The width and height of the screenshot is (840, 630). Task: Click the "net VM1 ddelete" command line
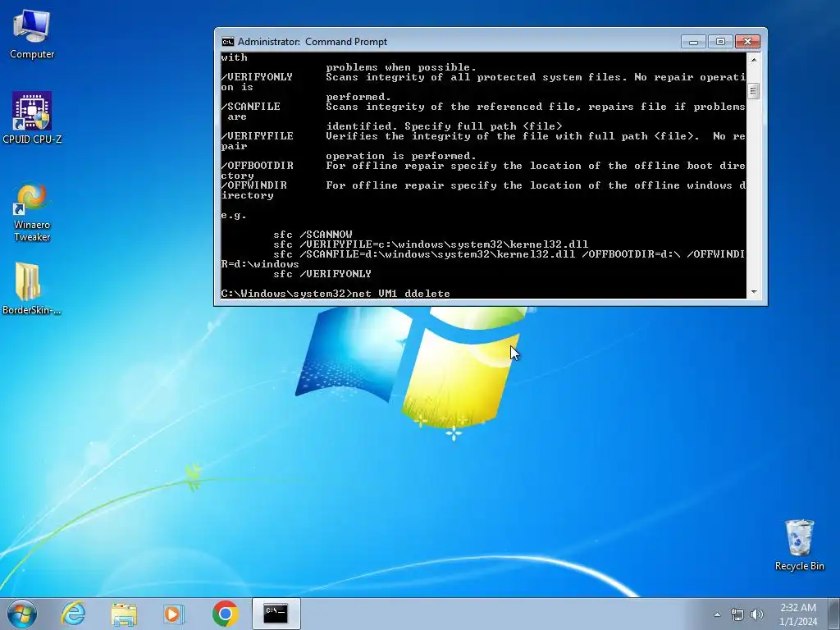click(x=401, y=294)
